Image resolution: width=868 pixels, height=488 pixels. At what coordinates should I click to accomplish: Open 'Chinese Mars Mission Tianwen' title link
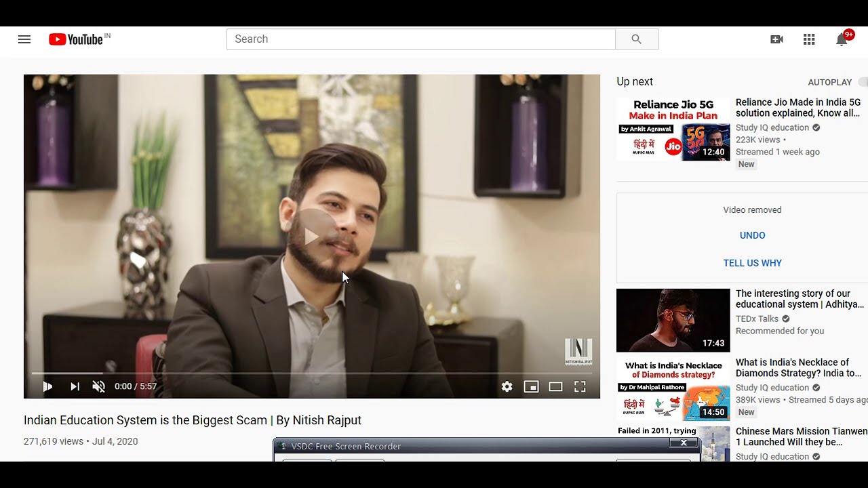(802, 436)
